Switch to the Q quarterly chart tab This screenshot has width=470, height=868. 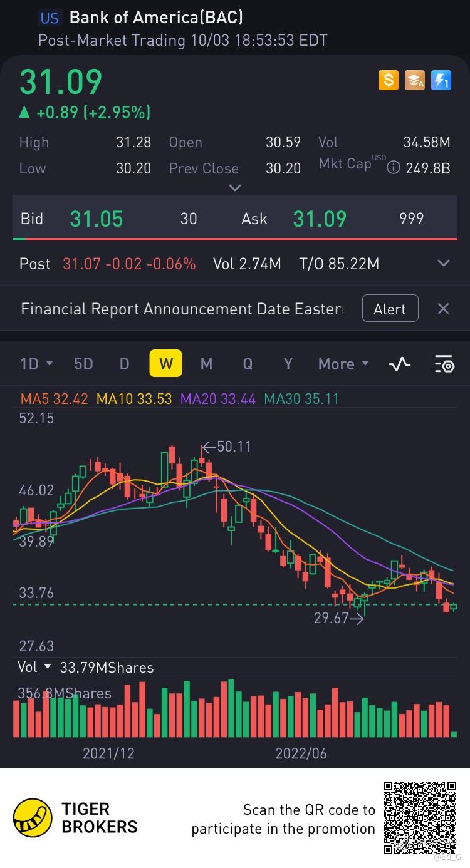pyautogui.click(x=248, y=364)
